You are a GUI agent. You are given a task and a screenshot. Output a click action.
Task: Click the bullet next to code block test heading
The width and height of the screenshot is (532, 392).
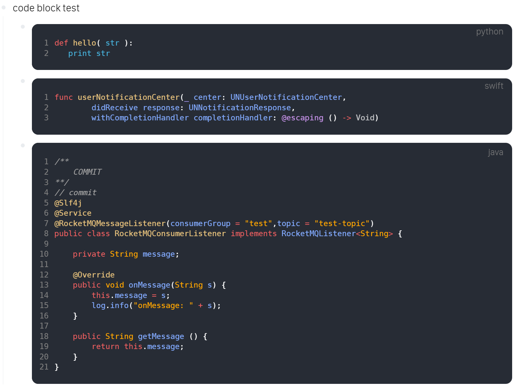coord(4,7)
